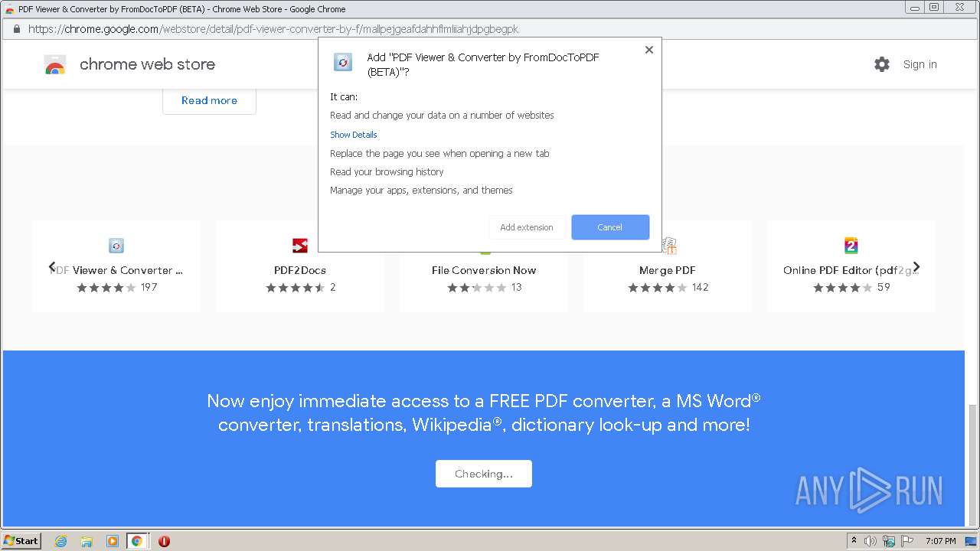
Task: Open the Merge PDF card title
Action: [x=668, y=270]
